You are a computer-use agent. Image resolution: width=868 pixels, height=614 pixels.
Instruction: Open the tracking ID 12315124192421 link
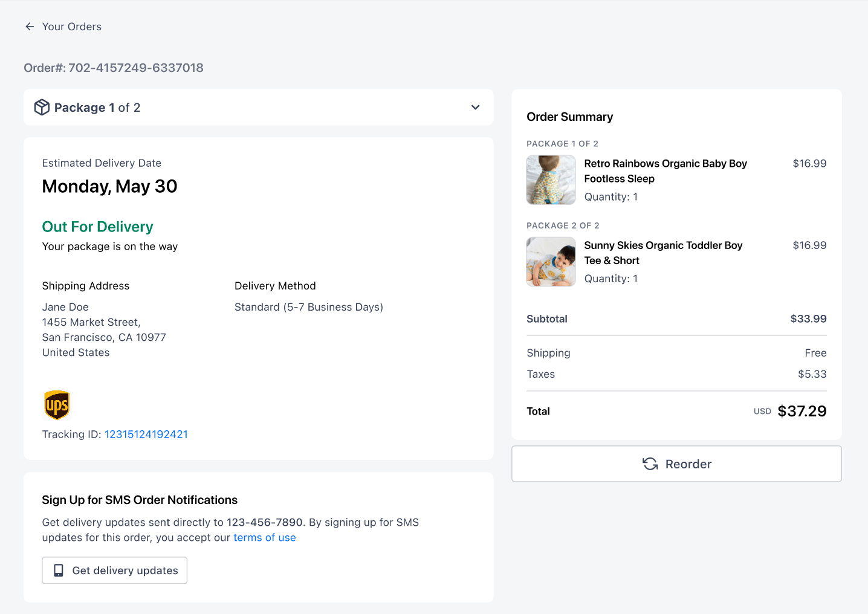point(146,434)
